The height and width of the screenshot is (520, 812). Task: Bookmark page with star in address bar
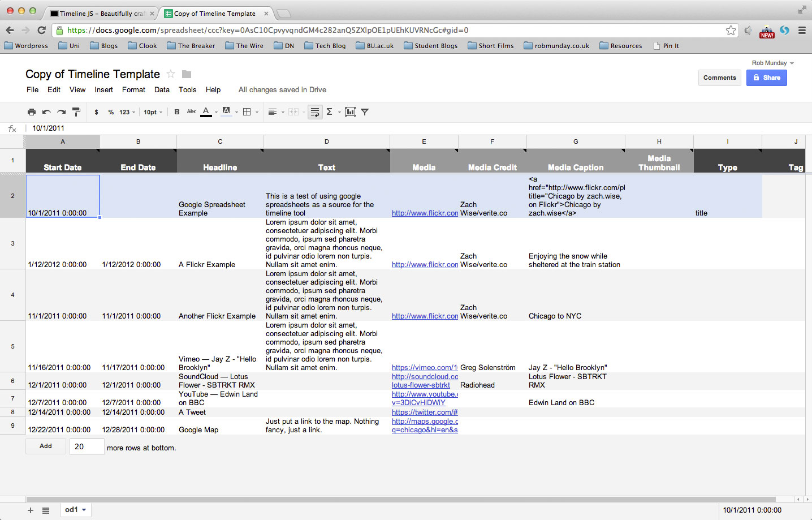[x=731, y=30]
